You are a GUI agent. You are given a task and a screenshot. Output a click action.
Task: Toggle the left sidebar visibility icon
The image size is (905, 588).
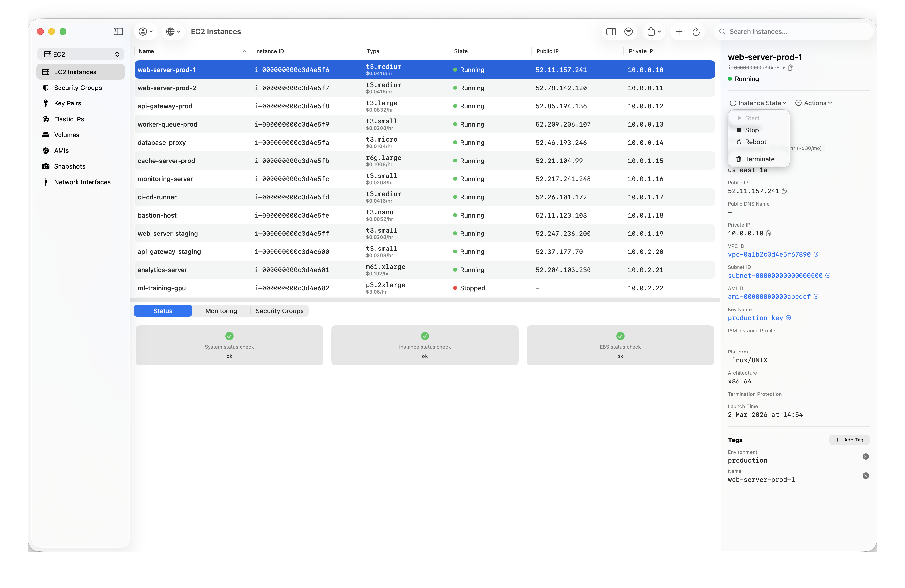pos(118,31)
